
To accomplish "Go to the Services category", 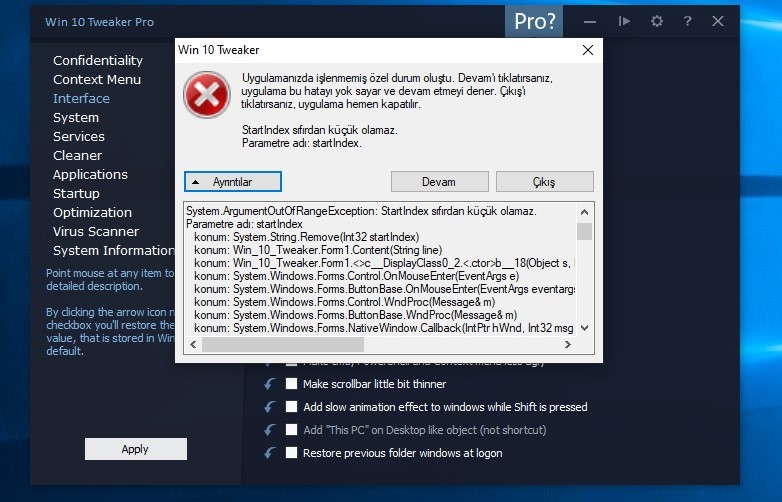I will click(79, 136).
